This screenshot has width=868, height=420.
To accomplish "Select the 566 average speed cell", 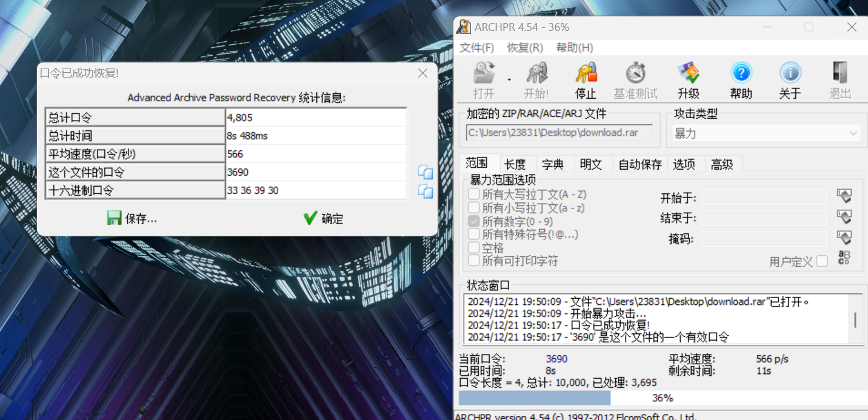I will (x=316, y=154).
